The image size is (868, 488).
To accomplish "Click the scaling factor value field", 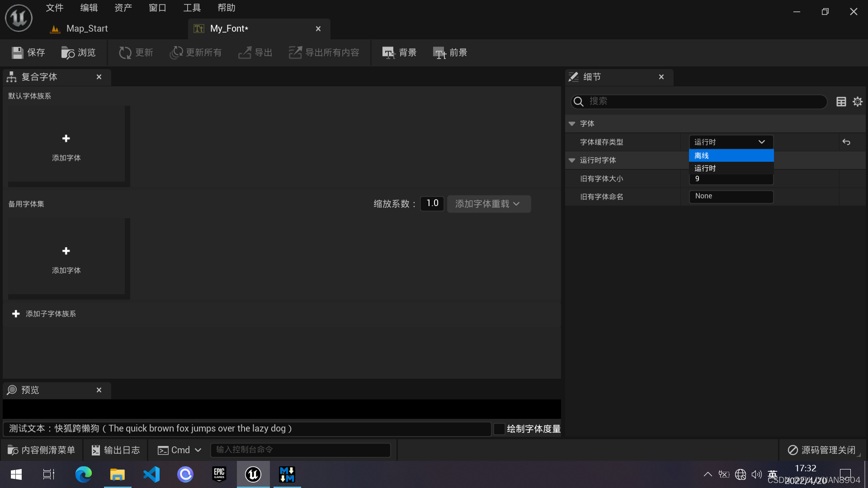I will pos(432,203).
